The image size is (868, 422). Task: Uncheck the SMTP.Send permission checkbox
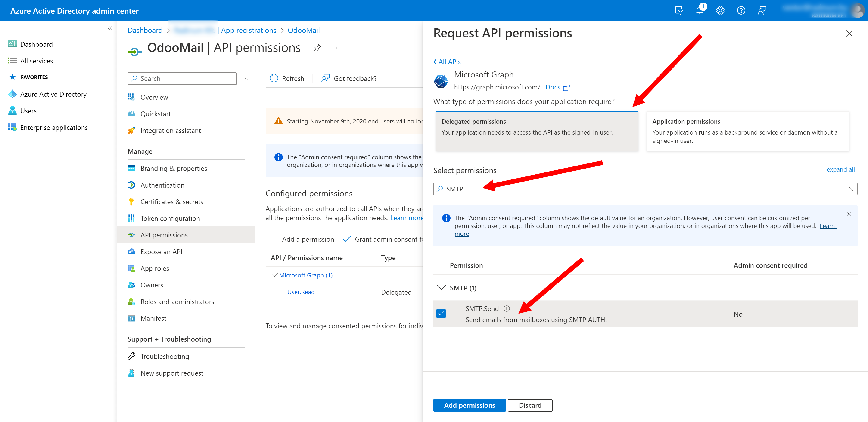click(x=441, y=314)
